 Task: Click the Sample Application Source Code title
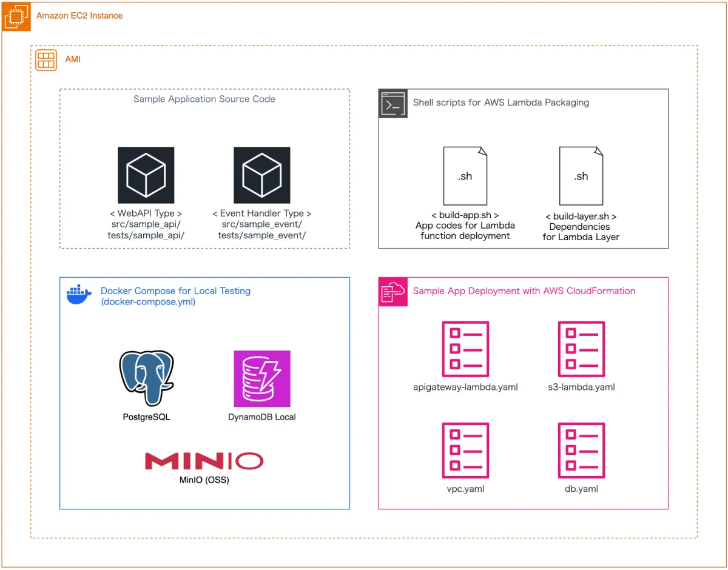point(204,99)
